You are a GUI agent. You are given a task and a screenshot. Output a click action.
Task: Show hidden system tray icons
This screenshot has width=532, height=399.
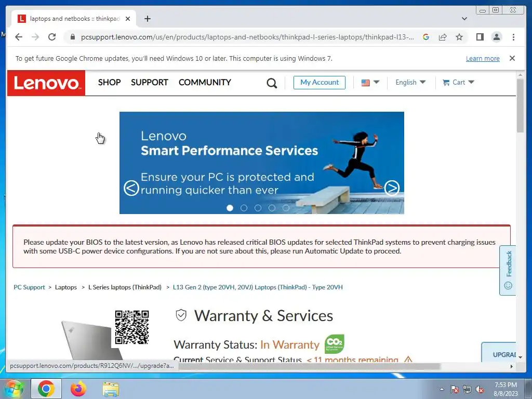(x=442, y=389)
